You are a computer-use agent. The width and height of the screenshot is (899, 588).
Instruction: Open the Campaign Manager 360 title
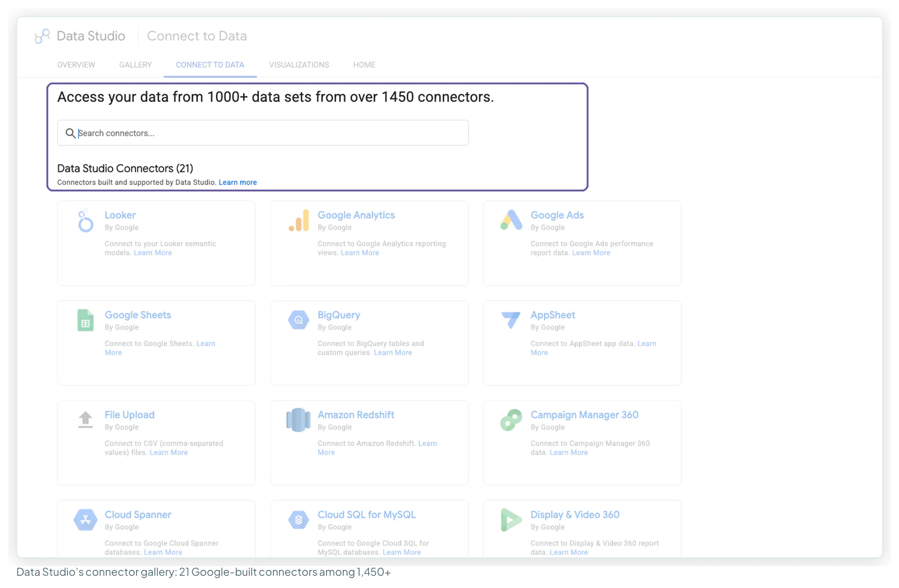pos(584,415)
